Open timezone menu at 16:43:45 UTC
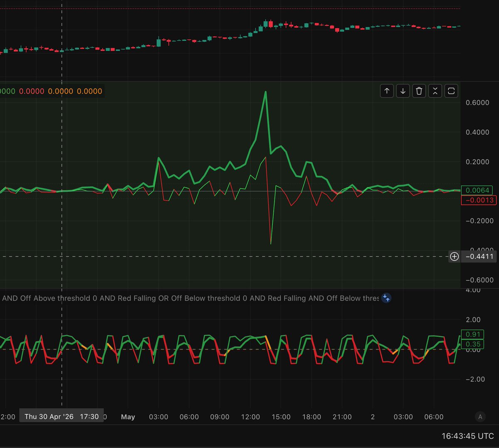Viewport: 499px width, 448px height. (x=468, y=436)
